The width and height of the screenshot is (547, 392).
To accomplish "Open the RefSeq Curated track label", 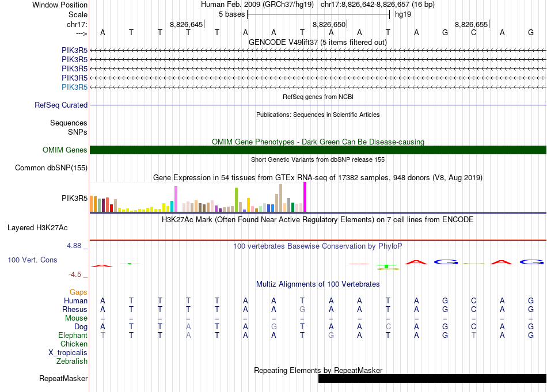I will 61,105.
